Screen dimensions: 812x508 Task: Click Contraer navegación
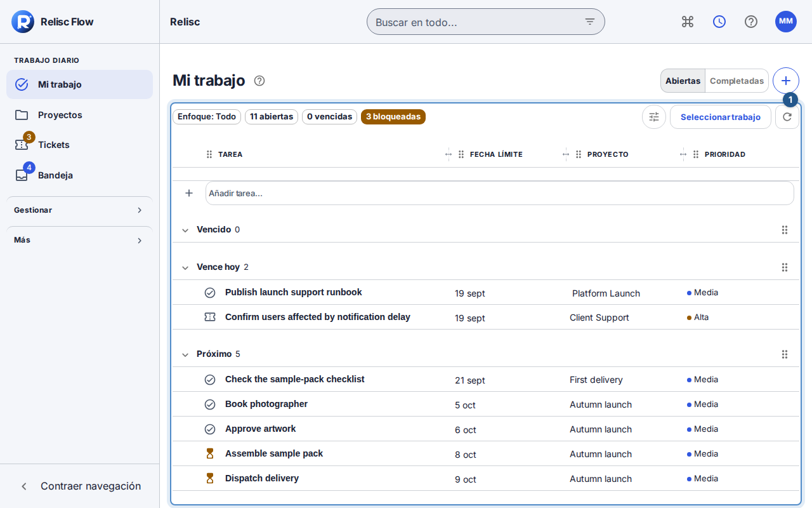(79, 486)
